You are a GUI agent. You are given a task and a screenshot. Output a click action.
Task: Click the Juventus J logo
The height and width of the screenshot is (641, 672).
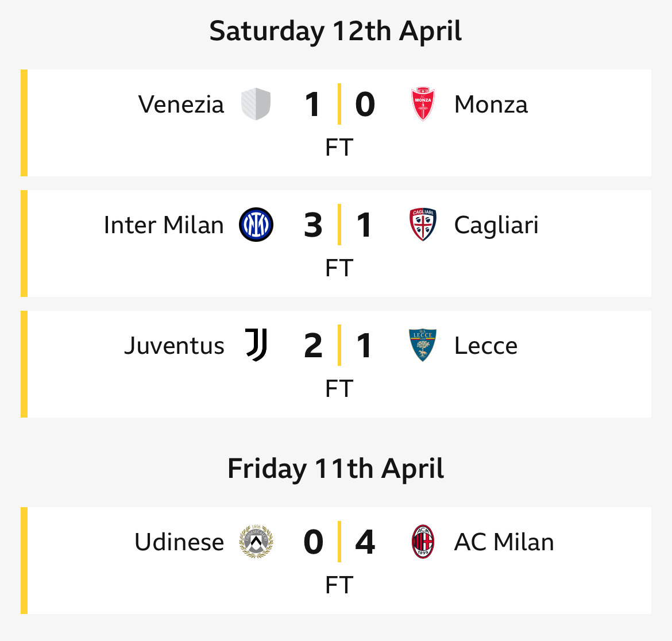tap(256, 345)
